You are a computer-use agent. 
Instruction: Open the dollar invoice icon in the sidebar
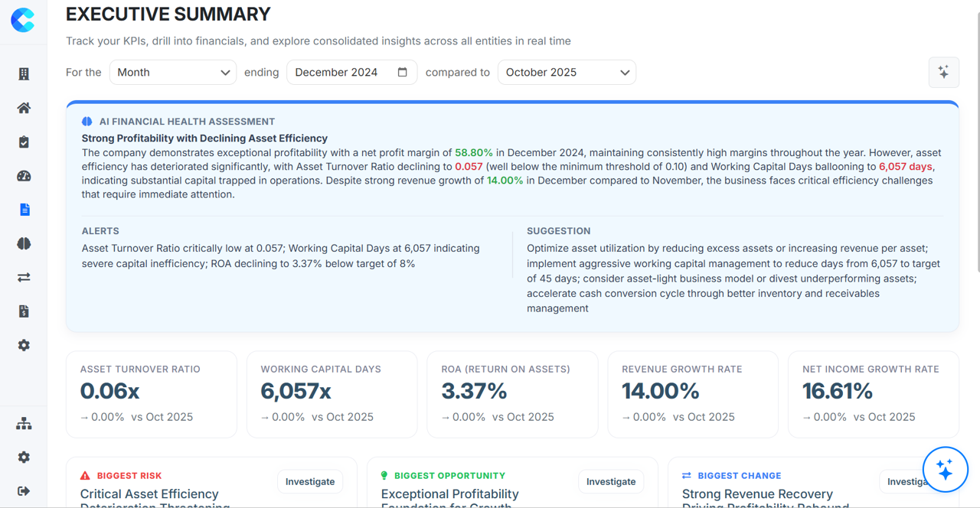(24, 311)
